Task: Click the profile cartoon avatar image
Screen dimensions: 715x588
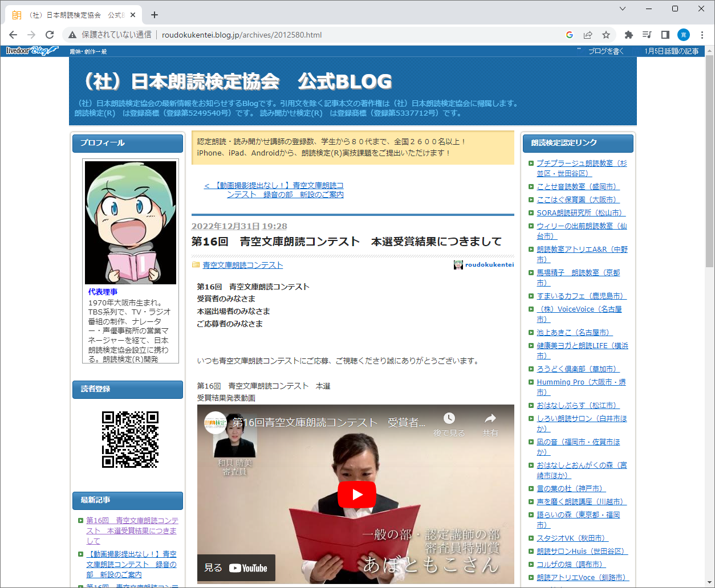Action: (x=131, y=223)
